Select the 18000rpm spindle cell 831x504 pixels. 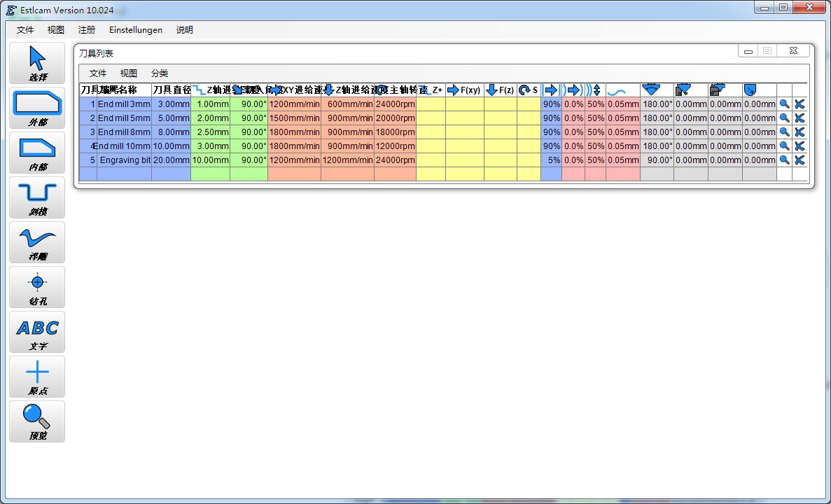click(396, 132)
